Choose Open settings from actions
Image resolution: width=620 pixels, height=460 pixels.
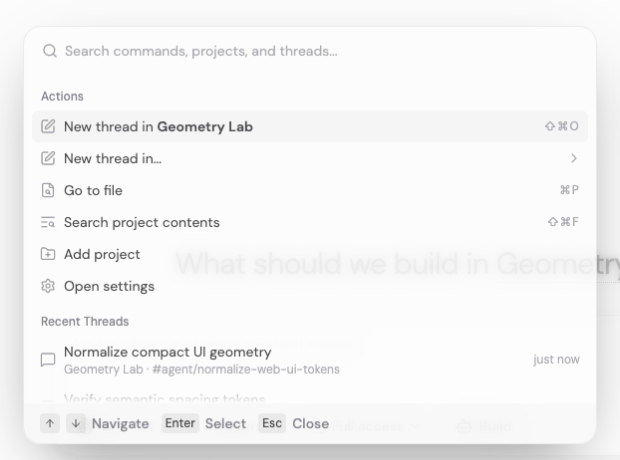tap(310, 286)
